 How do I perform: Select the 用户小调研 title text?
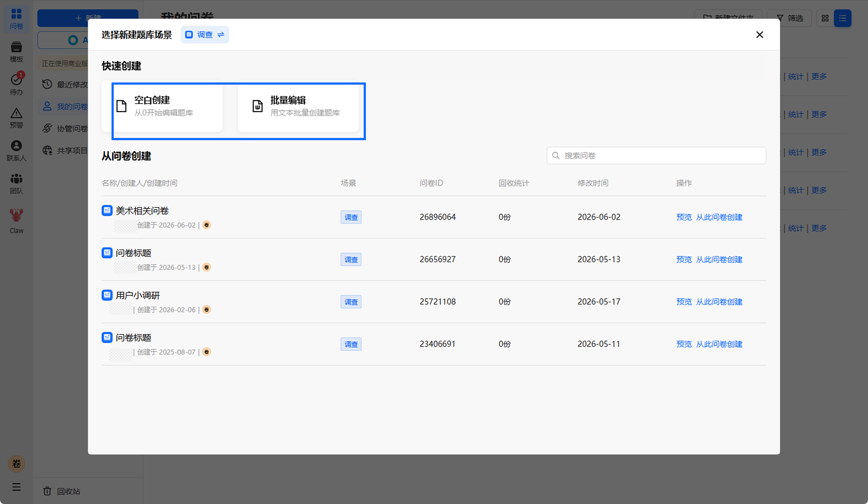[x=138, y=296]
